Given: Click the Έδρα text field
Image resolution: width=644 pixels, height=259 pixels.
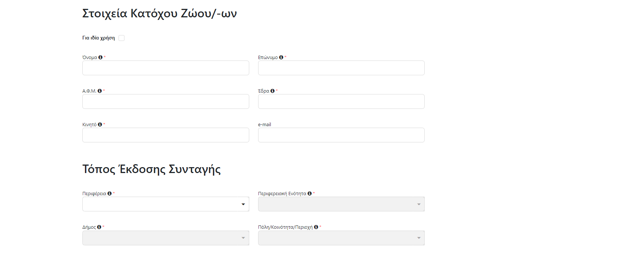Looking at the screenshot, I should pyautogui.click(x=341, y=101).
